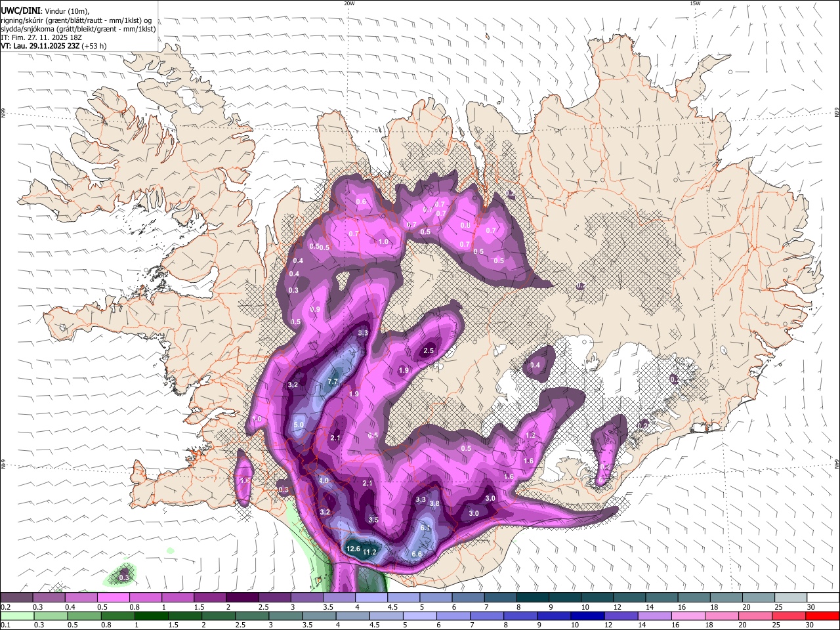Screen dimensions: 840x630
Task: Select the purple snow legend swatch labeled 0.2
Action: [x=16, y=597]
